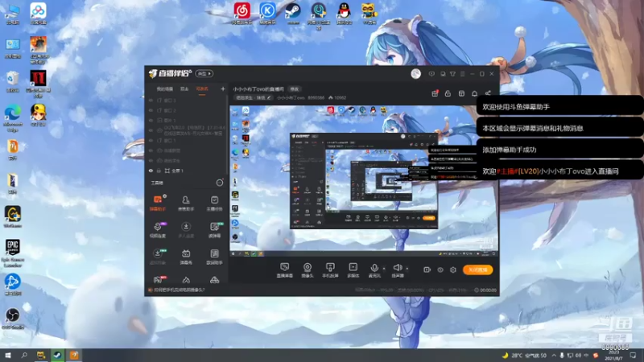Screen dimensions: 644x362
Task: Toggle visibility of the QQ飞车 source
Action: pos(151,130)
